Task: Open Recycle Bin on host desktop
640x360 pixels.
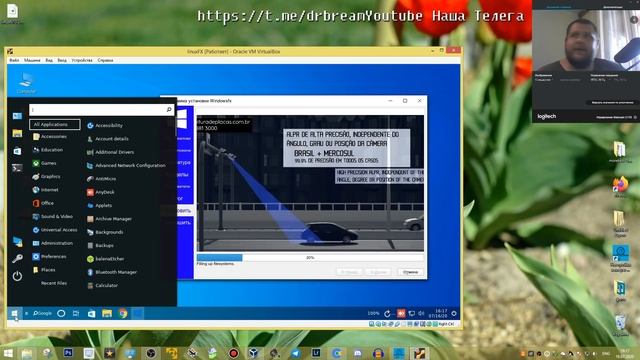Action: coord(620,325)
